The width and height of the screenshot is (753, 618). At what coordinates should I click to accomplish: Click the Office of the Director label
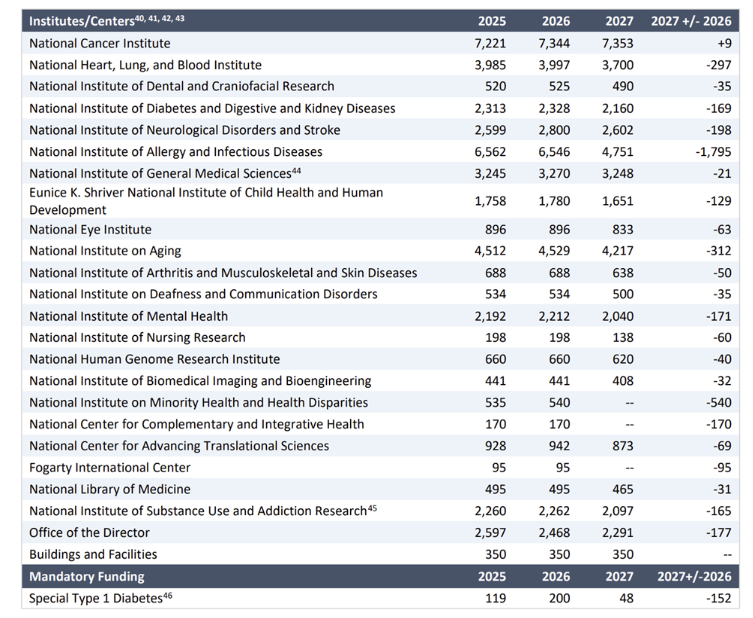click(90, 532)
